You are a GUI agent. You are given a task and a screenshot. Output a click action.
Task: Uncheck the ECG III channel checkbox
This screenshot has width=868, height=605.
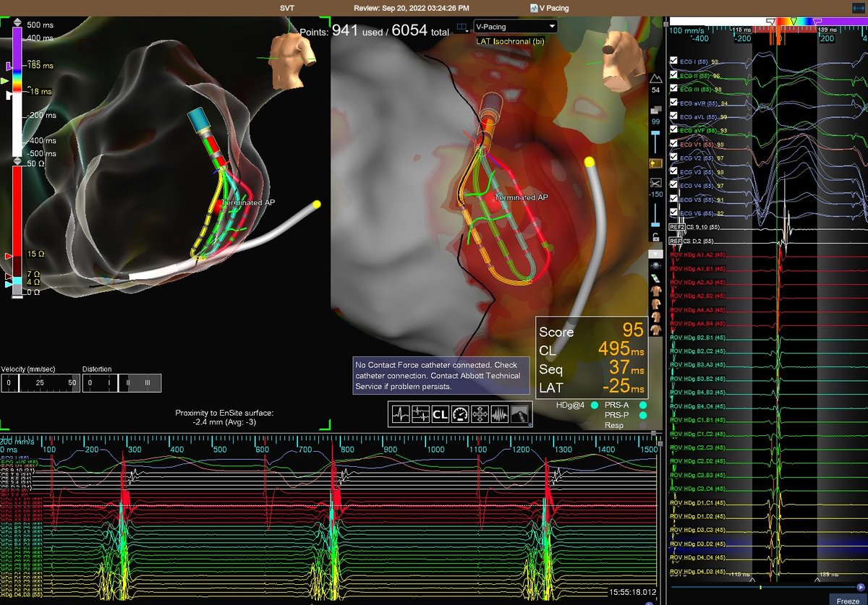pos(674,89)
